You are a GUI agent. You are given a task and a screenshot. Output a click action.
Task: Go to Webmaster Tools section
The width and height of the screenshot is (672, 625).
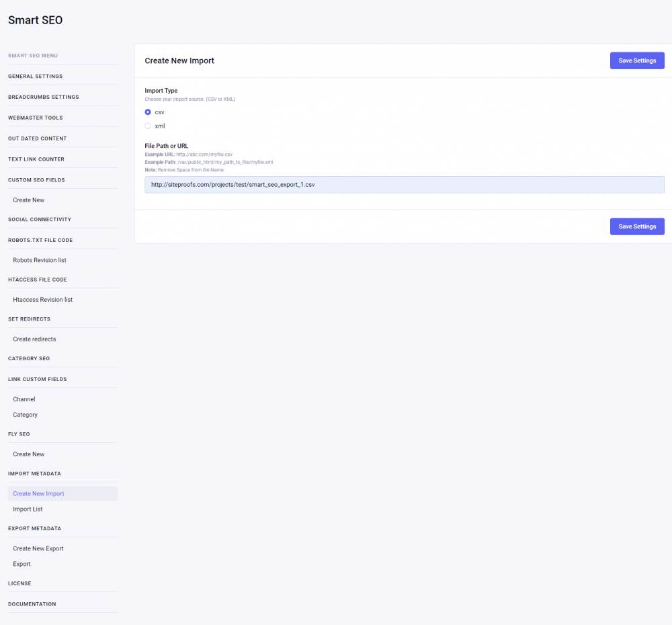(x=36, y=118)
